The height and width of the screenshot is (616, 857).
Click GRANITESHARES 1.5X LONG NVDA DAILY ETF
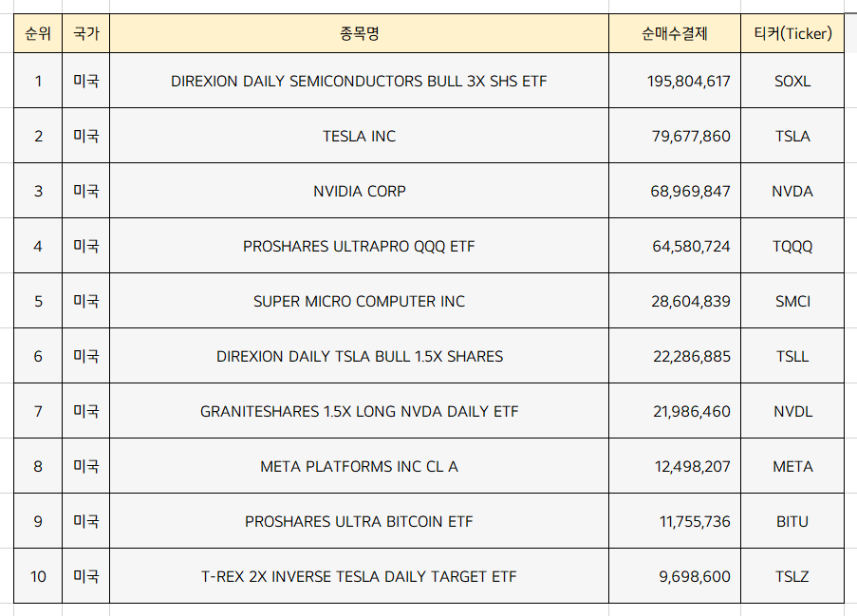(359, 412)
